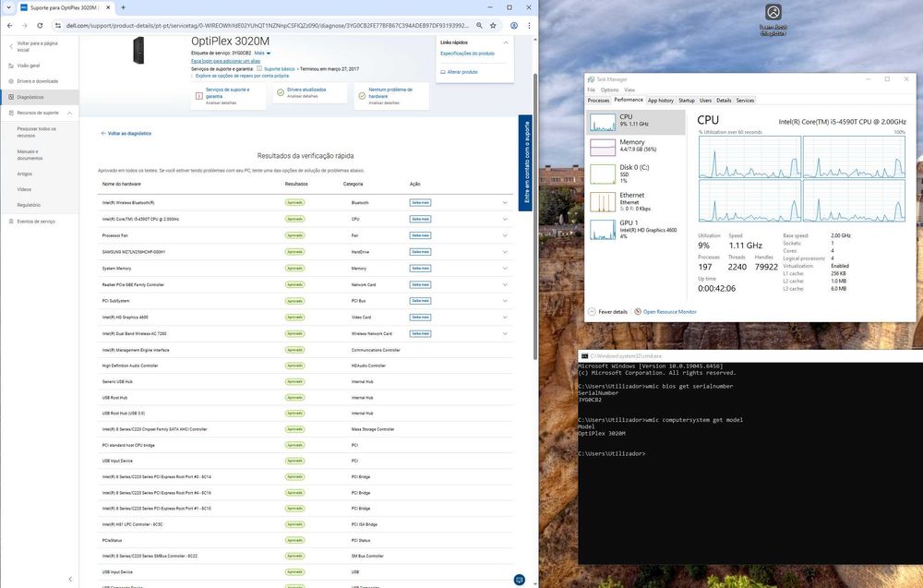Screen dimensions: 923x588
Task: Reload the Dell support page
Action: 40,25
